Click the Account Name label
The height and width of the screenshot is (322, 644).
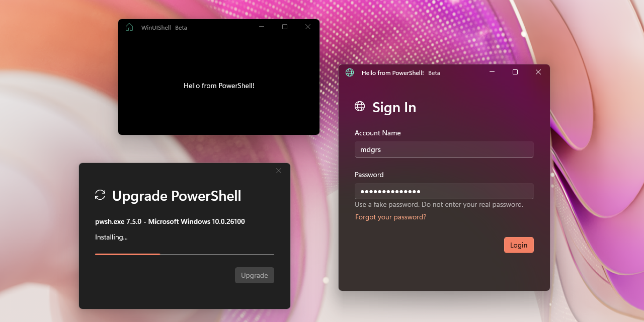coord(378,133)
